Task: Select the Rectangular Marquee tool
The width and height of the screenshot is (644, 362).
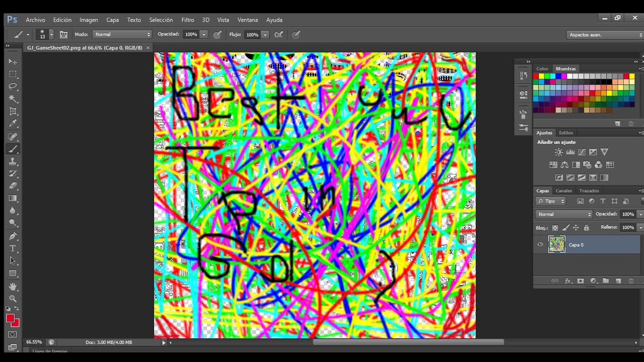Action: (x=13, y=74)
